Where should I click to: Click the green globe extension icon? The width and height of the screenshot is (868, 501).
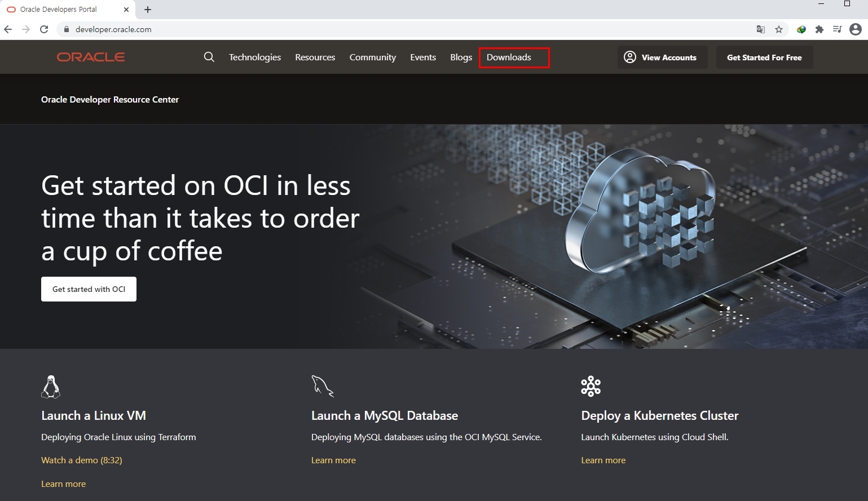point(801,29)
